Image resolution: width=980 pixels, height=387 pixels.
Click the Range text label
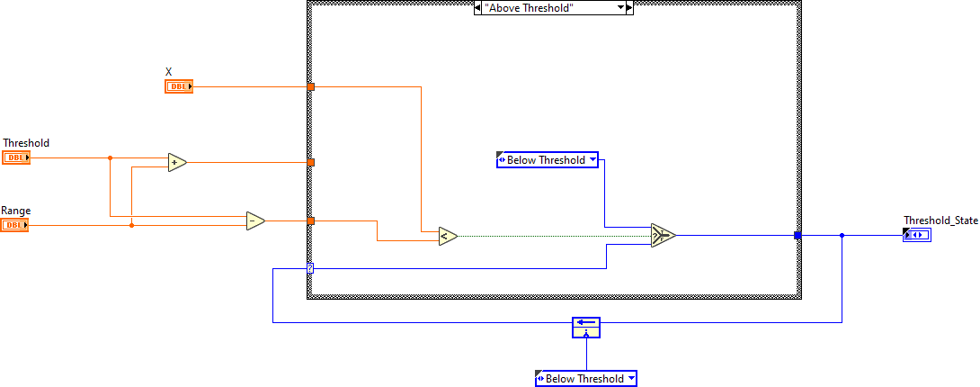tap(15, 211)
